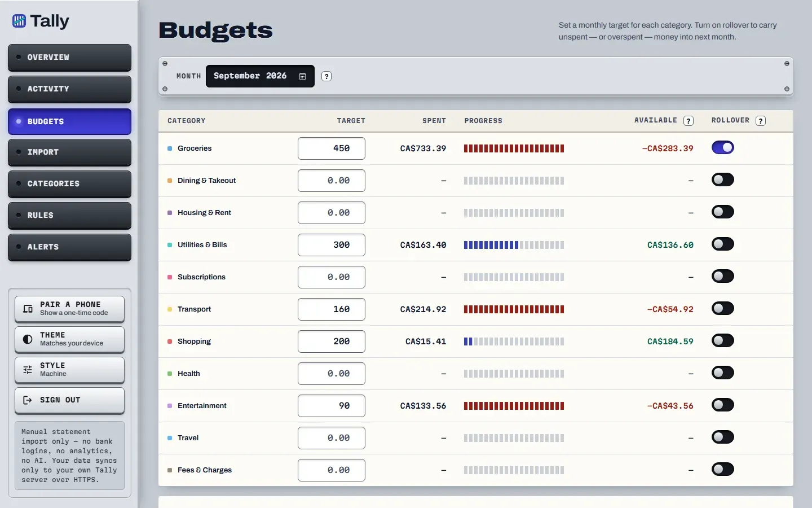The width and height of the screenshot is (812, 508).
Task: Click the Theme half-circle icon
Action: click(28, 339)
